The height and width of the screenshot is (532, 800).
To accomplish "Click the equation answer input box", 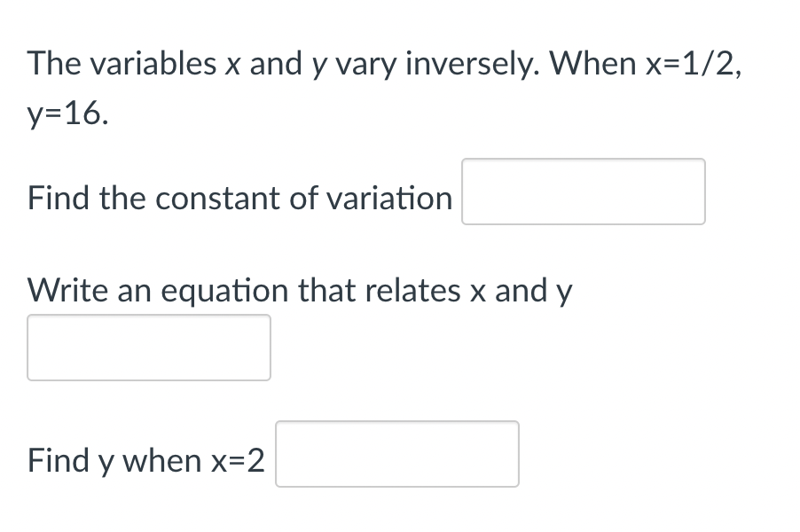I will [148, 347].
